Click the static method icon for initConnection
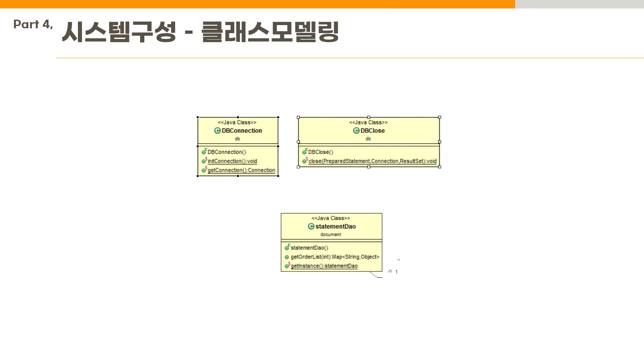The height and width of the screenshot is (362, 644). pyautogui.click(x=204, y=161)
